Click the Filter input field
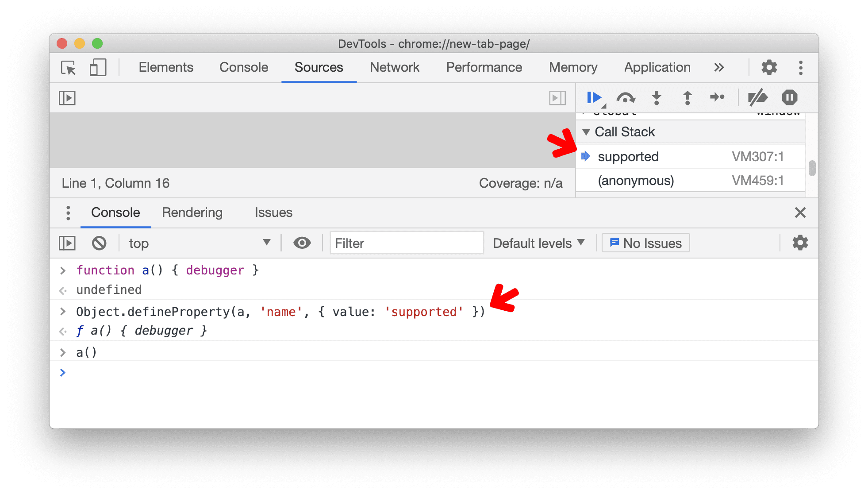868x494 pixels. point(405,243)
